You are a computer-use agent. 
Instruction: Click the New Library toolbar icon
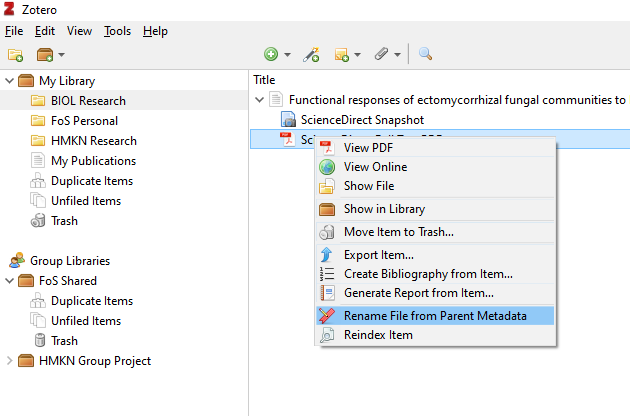pyautogui.click(x=45, y=55)
